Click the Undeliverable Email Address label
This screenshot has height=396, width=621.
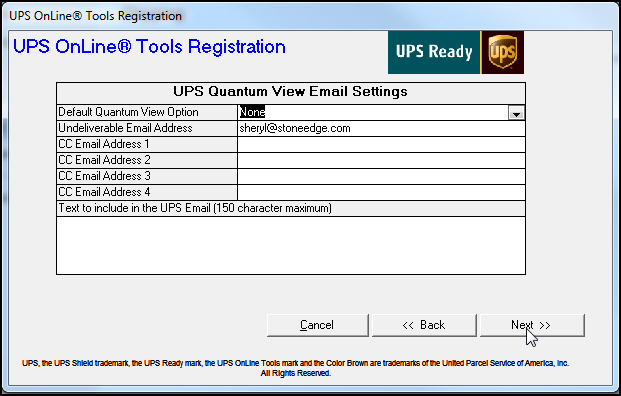pos(125,128)
